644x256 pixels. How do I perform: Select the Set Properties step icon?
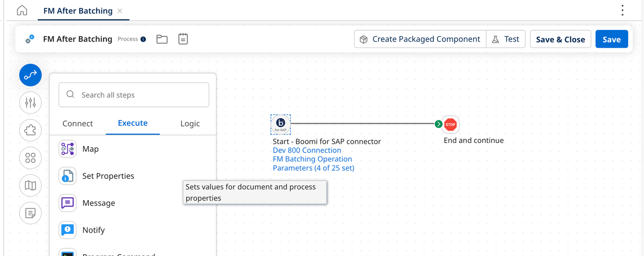pos(68,176)
